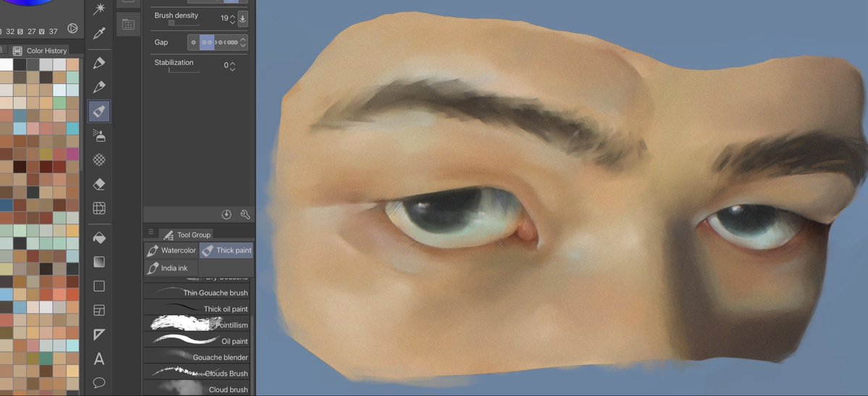This screenshot has height=396, width=868.
Task: Select the Pen tool
Action: [99, 62]
